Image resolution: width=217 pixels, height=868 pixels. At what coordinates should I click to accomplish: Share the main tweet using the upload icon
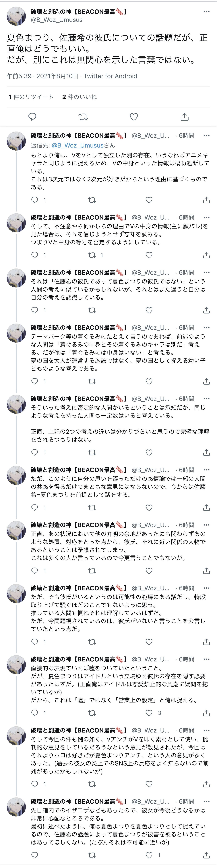click(185, 117)
